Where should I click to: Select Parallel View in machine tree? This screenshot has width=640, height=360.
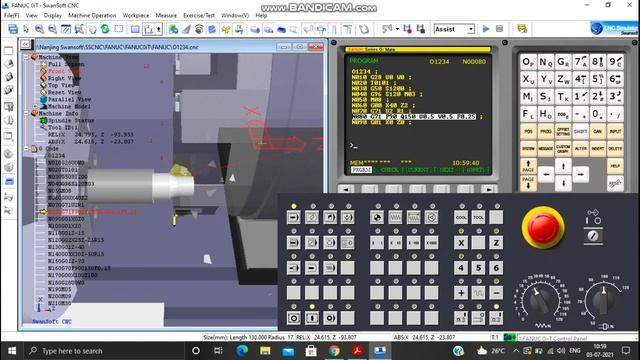tap(69, 99)
